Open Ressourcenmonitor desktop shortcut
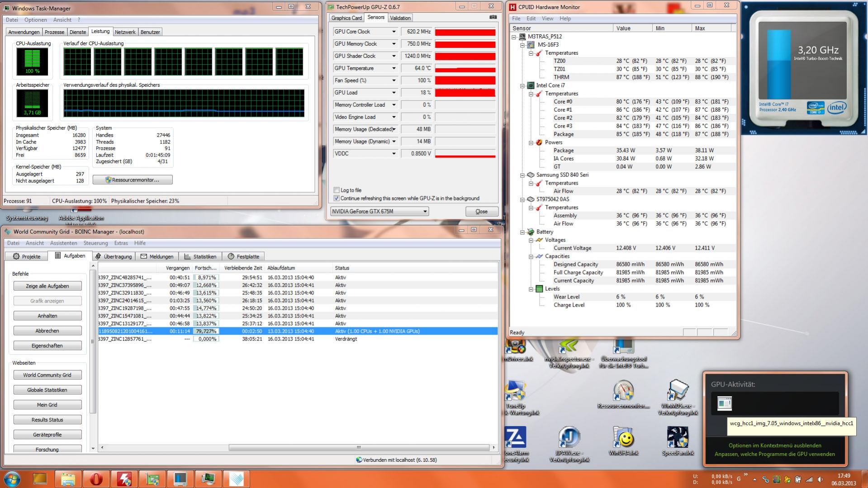Screen dimensions: 868x488 [623, 394]
